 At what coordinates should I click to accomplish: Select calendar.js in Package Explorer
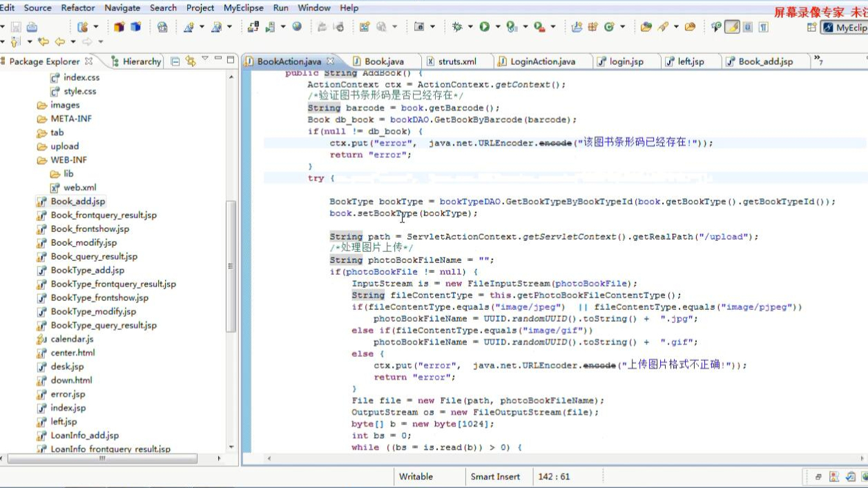(72, 339)
